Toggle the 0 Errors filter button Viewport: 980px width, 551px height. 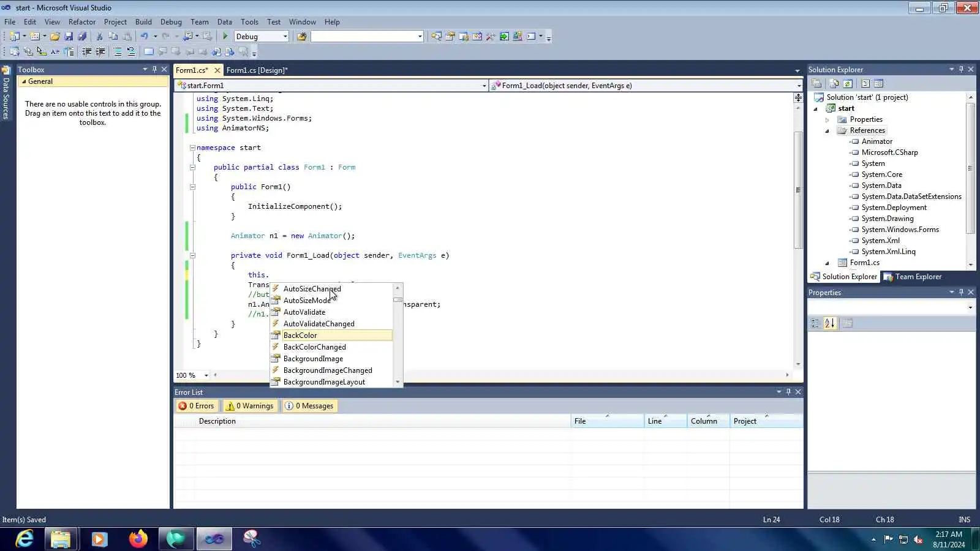[196, 406]
